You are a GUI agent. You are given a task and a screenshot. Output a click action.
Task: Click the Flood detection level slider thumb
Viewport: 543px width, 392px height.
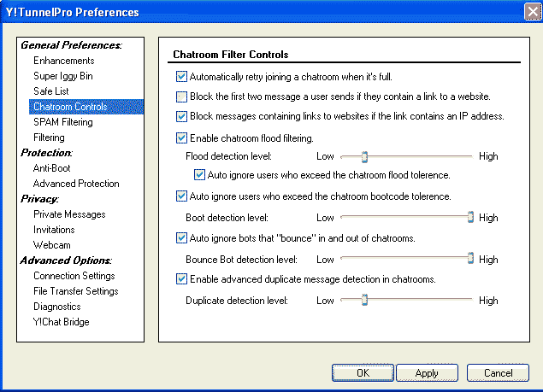364,157
